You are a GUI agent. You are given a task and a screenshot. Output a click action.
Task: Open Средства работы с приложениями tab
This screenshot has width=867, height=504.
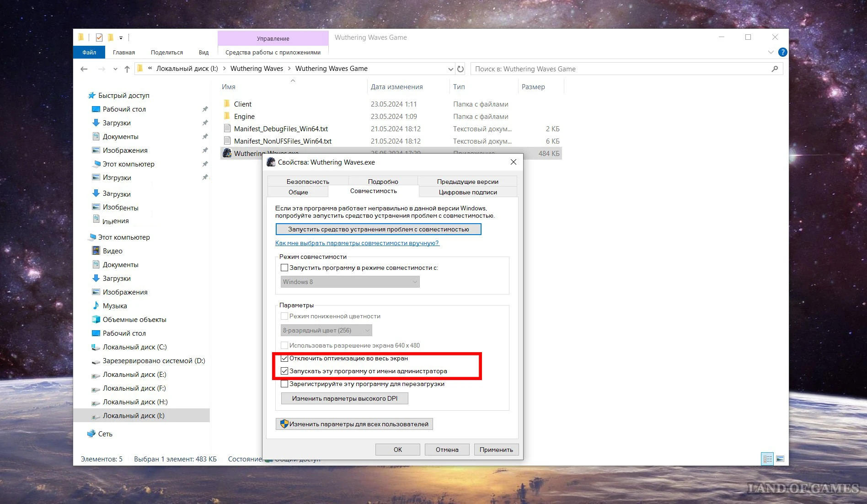point(273,52)
